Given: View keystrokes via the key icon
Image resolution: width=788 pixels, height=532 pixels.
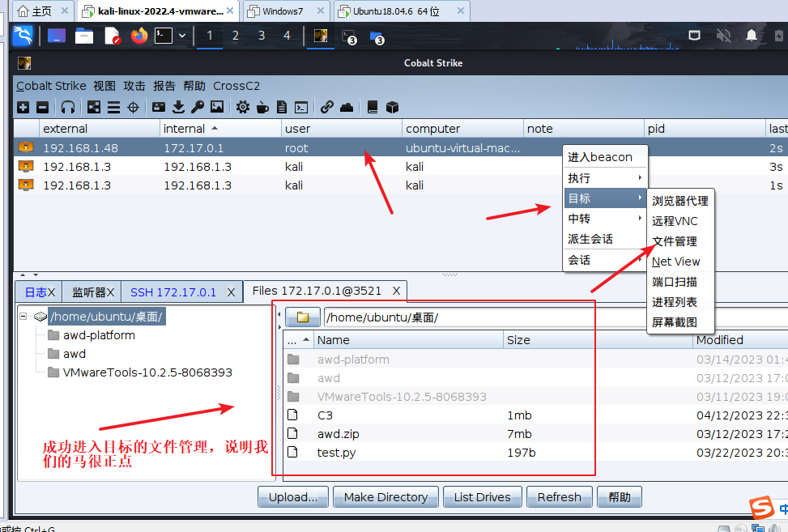Looking at the screenshot, I should pos(198,107).
